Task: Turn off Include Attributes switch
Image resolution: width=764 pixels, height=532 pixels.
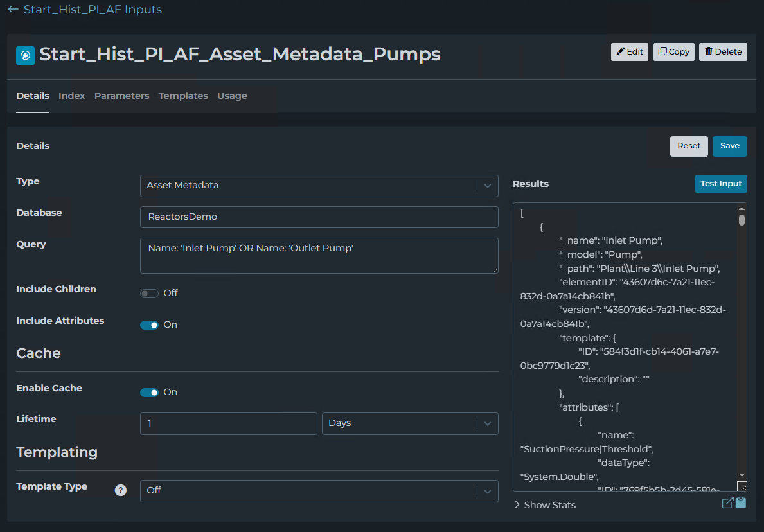Action: click(x=149, y=325)
